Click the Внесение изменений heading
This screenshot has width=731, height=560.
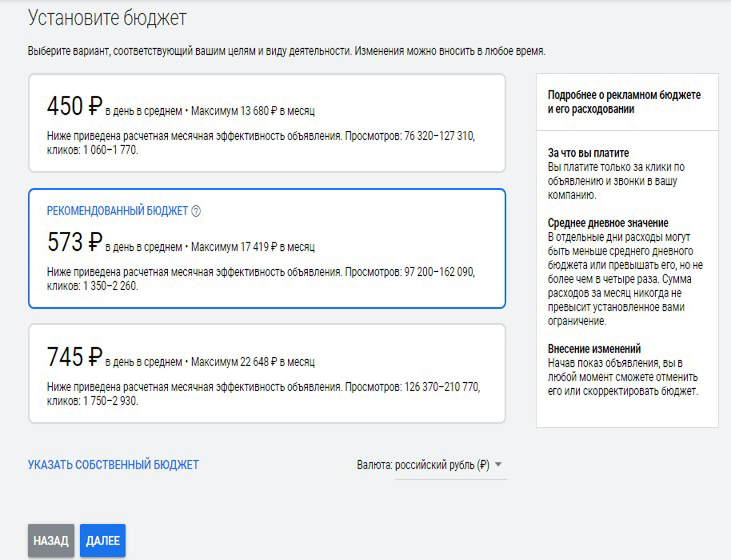click(x=594, y=349)
